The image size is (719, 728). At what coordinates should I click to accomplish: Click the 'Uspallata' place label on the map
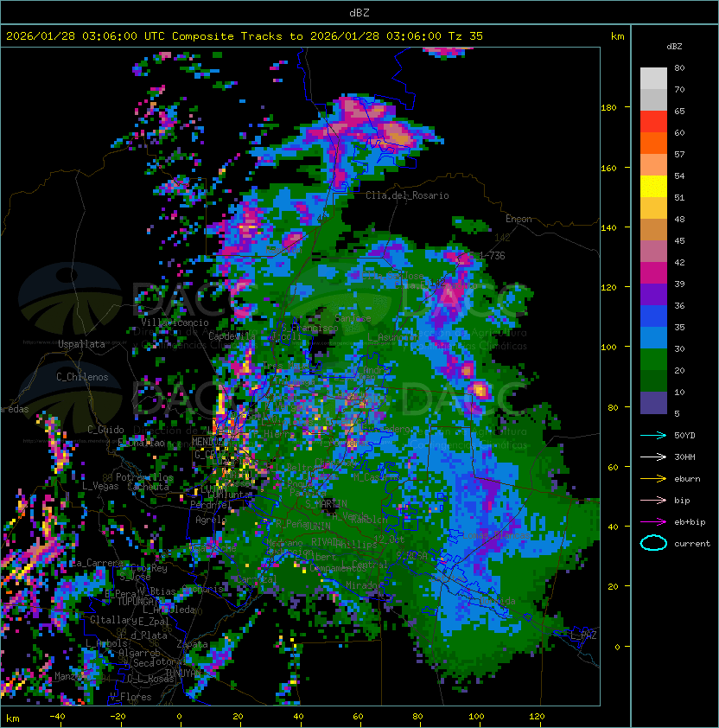pos(81,344)
